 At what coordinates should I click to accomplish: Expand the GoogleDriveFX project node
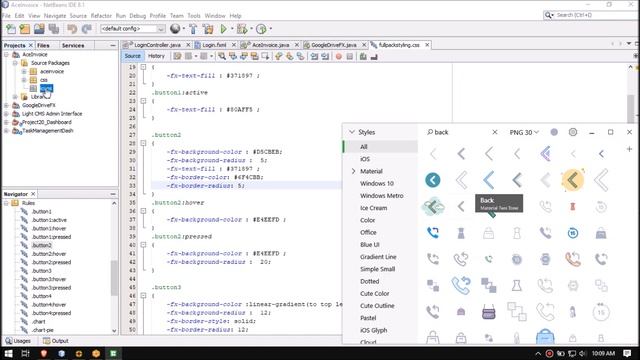[7, 105]
